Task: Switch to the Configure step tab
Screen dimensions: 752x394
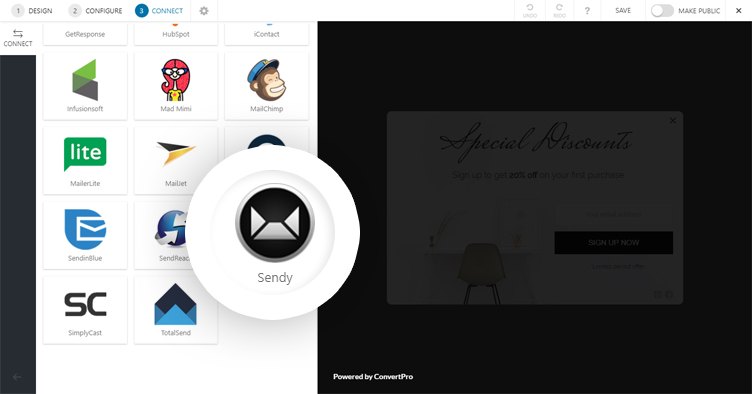Action: [x=95, y=11]
